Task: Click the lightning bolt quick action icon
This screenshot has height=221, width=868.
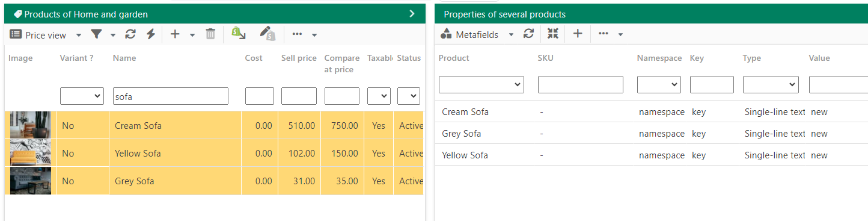Action: [x=151, y=35]
